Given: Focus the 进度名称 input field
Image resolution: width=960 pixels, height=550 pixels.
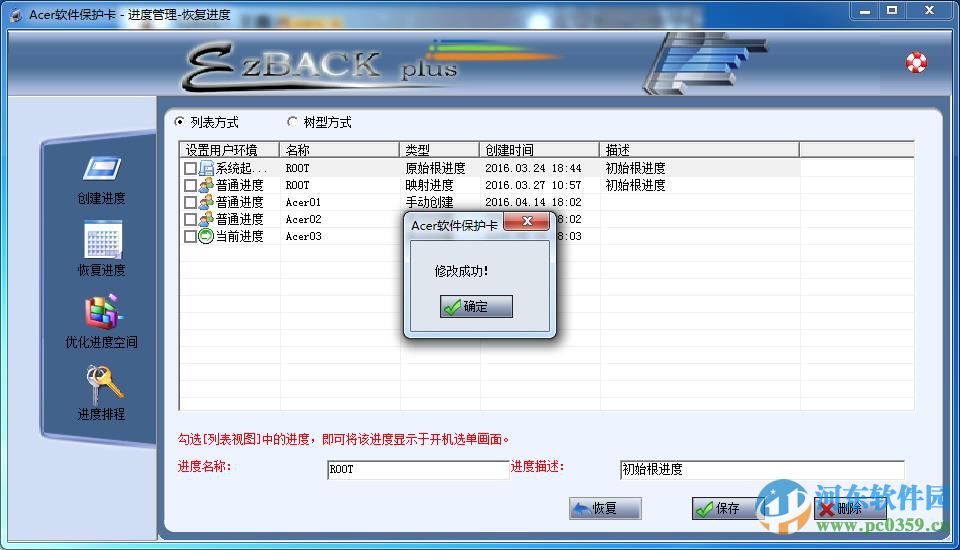Looking at the screenshot, I should [x=418, y=470].
